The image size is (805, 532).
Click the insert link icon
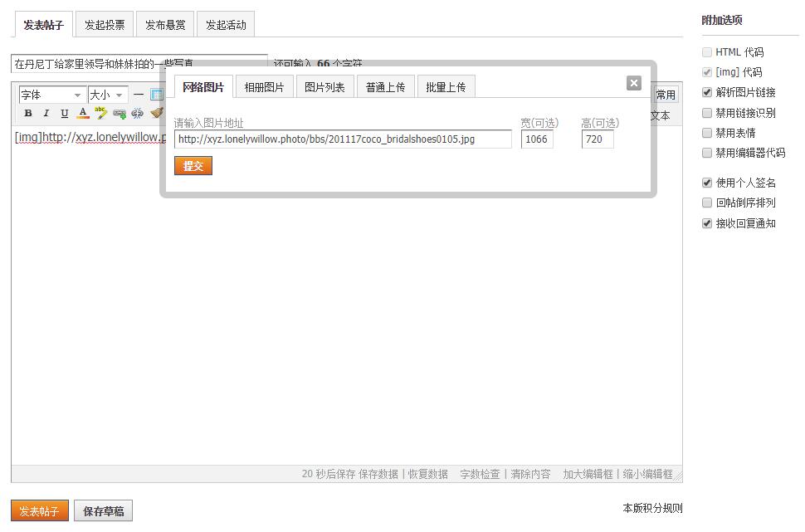(x=120, y=114)
